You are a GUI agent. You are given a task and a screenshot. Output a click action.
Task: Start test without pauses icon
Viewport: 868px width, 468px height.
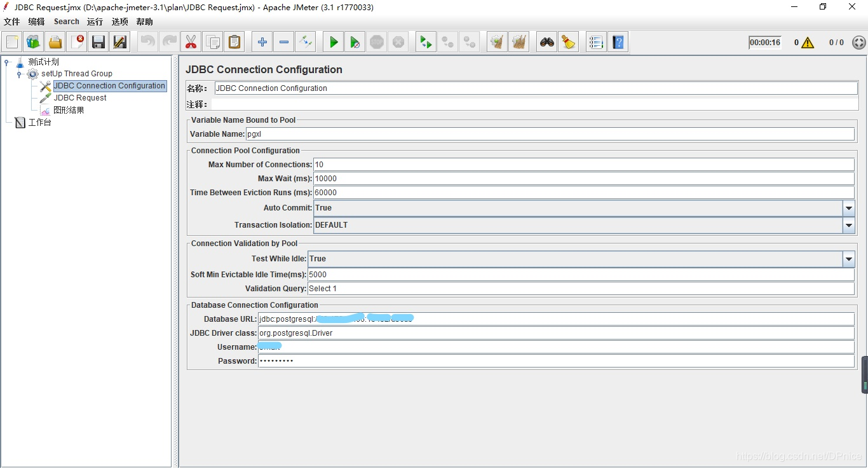pyautogui.click(x=355, y=43)
